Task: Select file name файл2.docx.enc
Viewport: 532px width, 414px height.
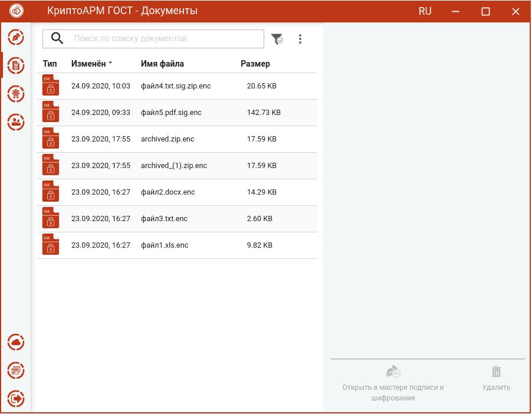Action: tap(168, 192)
